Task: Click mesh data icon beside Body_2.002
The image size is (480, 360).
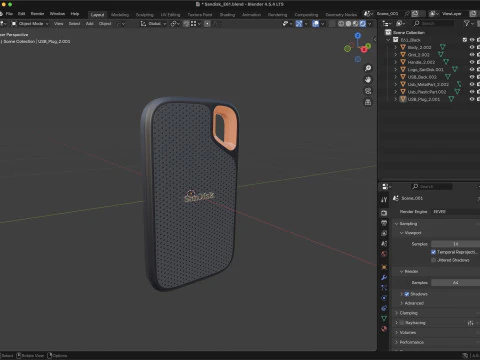Action: [x=443, y=47]
